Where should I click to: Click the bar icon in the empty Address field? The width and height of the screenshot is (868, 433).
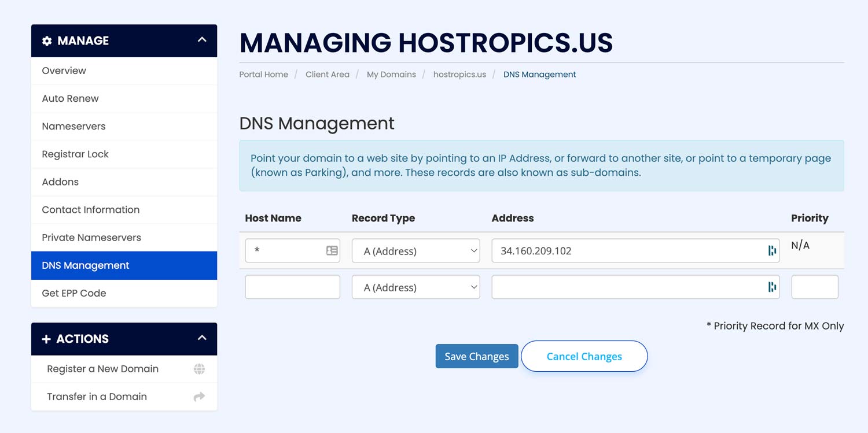point(772,287)
